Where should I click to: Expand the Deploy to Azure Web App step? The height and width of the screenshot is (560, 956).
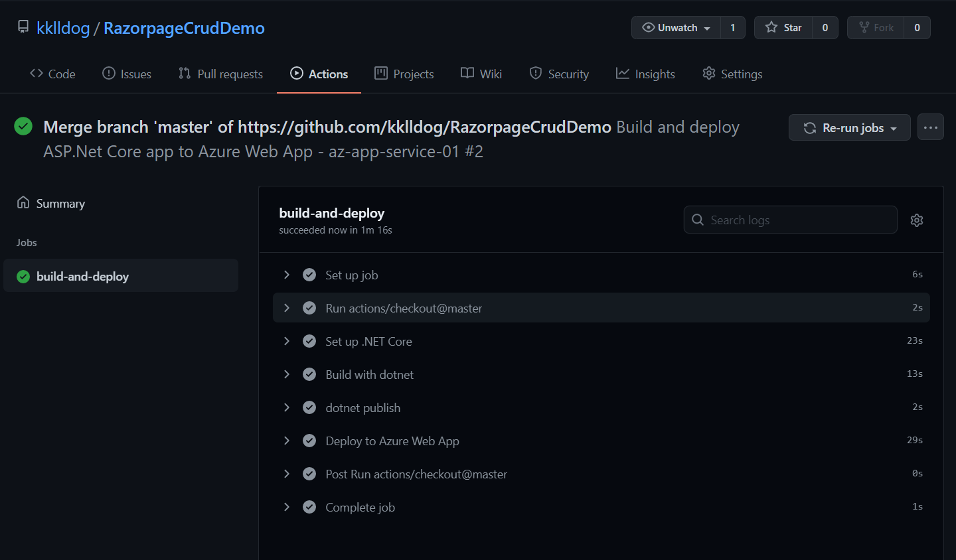[287, 441]
